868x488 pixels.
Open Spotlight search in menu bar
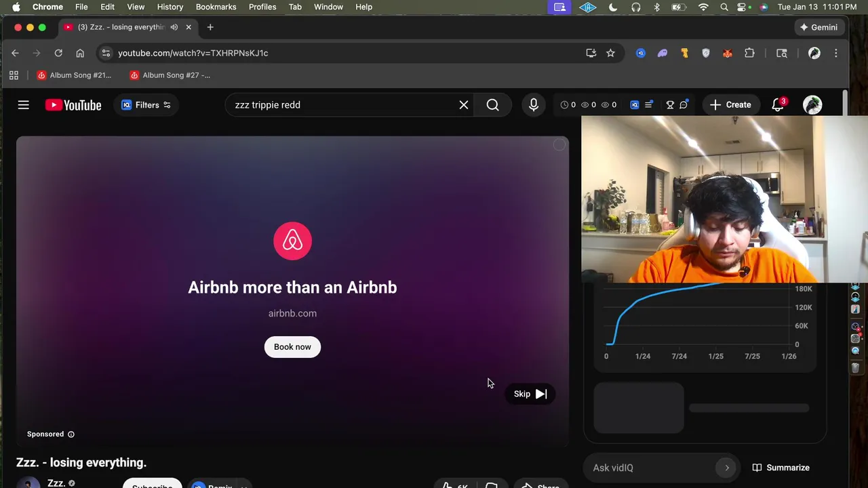[724, 7]
